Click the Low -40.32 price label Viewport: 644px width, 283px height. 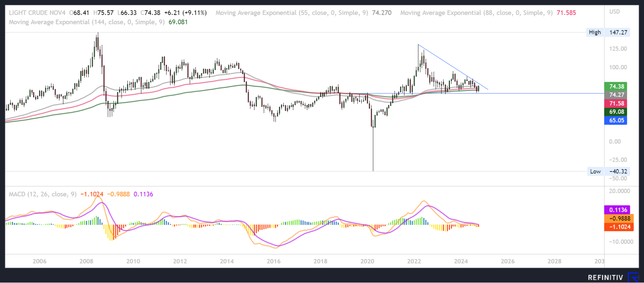coord(608,171)
